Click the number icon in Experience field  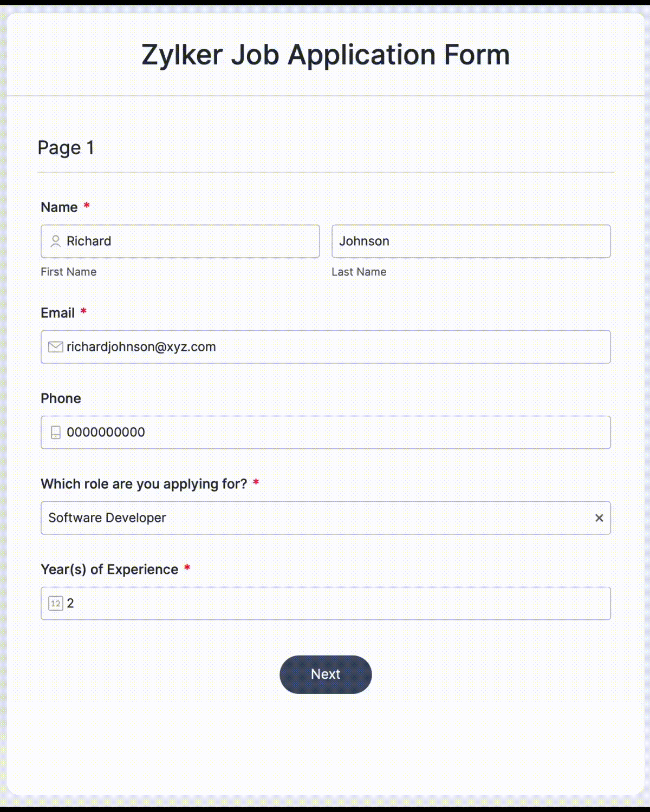pos(55,604)
